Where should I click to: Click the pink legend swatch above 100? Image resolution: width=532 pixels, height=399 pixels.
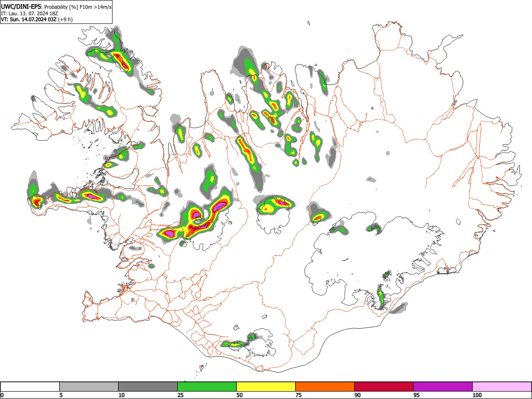502,387
